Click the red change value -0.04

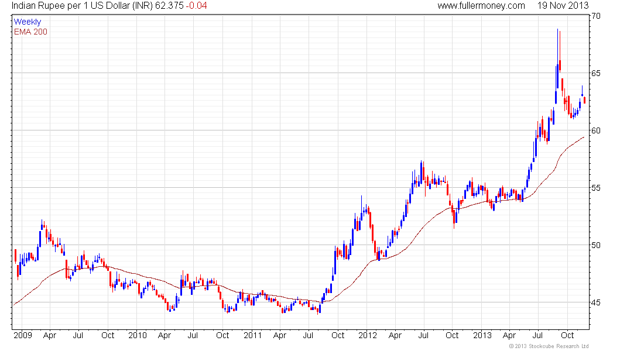coord(196,6)
